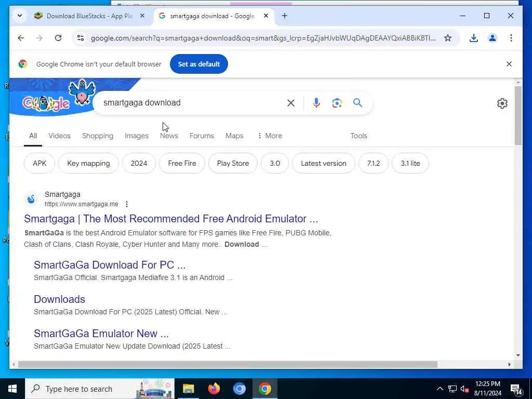Screen dimensions: 532x399
Task: Click the smartgaga.me URL text
Action: pyautogui.click(x=82, y=204)
